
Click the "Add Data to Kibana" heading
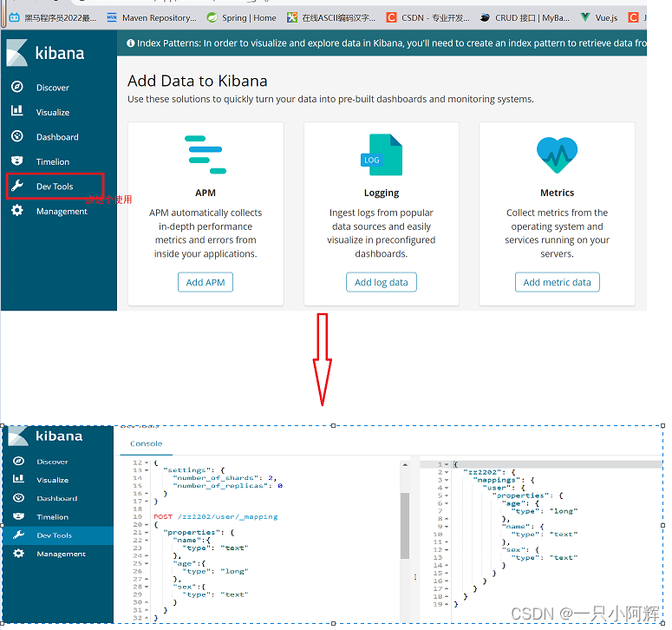pyautogui.click(x=197, y=81)
